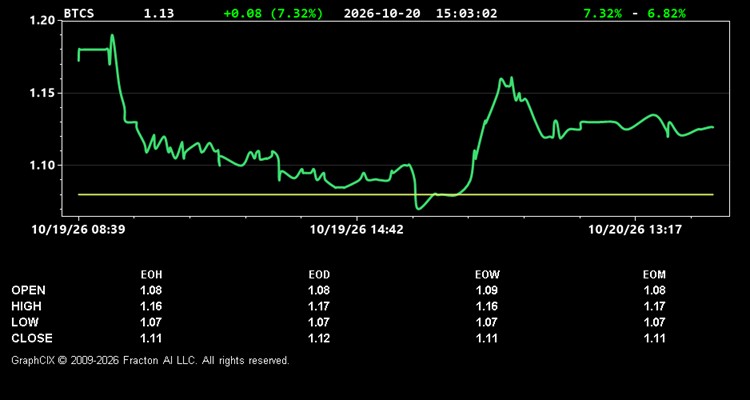Click the EOH close value 1.11
Viewport: 750px width, 400px height.
point(151,338)
